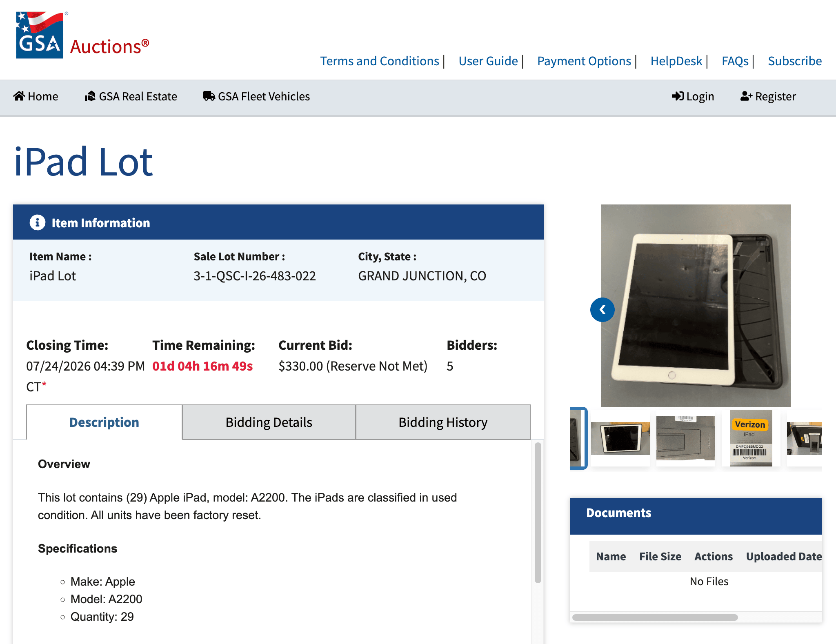Click the File Size column header
836x644 pixels.
tap(660, 556)
